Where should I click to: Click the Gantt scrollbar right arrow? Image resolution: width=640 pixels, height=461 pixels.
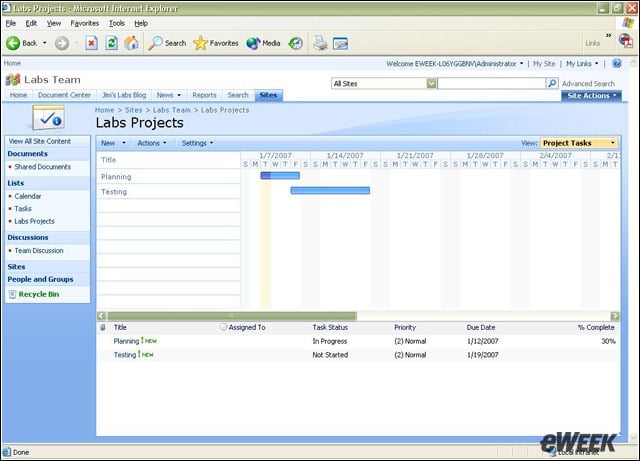615,316
